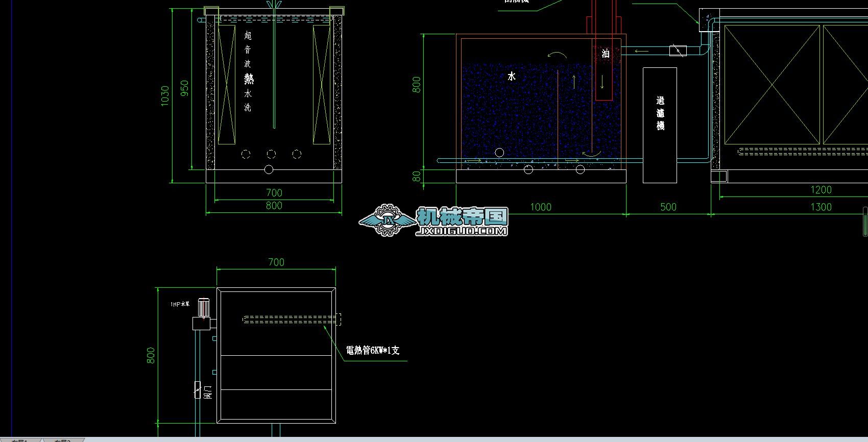Image resolution: width=868 pixels, height=442 pixels.
Task: Select the 800 height dimension beside the water tank
Action: pos(417,85)
